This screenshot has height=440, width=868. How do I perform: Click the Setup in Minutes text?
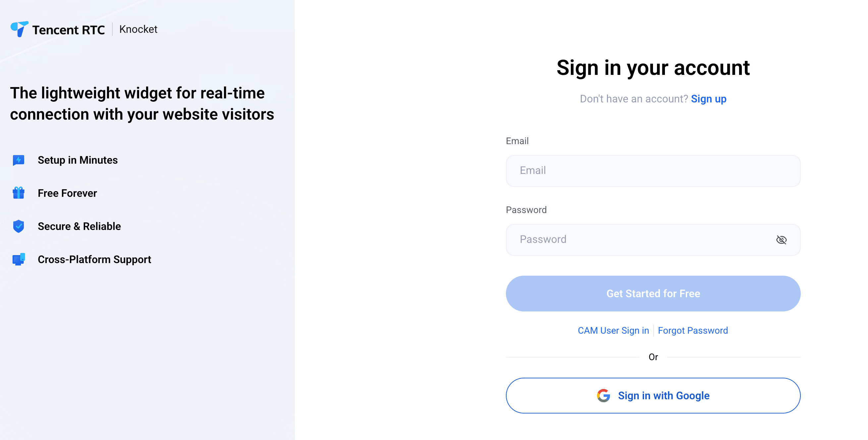tap(78, 160)
